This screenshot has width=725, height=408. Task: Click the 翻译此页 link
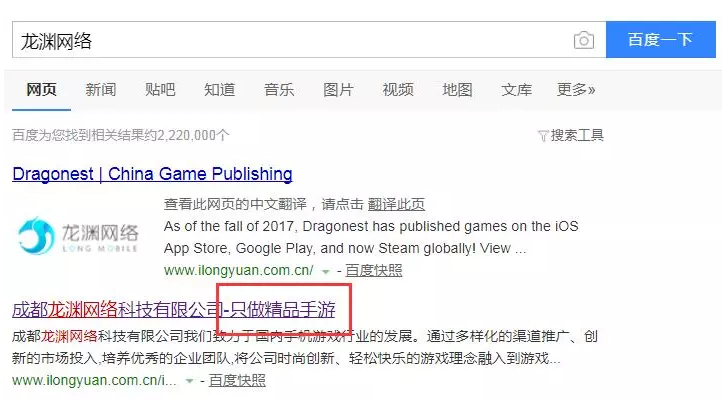(x=396, y=204)
